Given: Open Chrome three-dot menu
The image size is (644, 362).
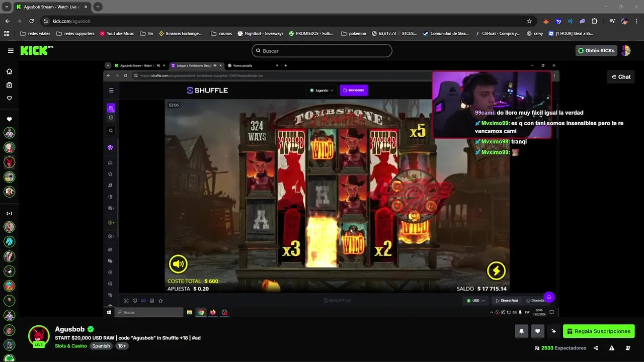Looking at the screenshot, I should click(x=636, y=21).
